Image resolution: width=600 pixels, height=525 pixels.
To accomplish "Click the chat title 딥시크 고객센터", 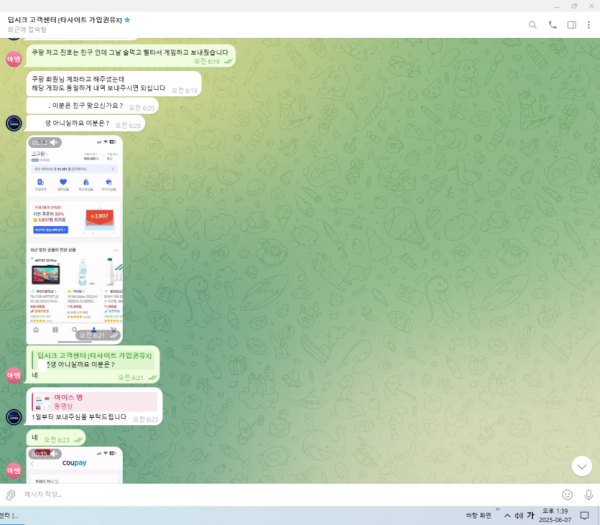I will coord(65,20).
